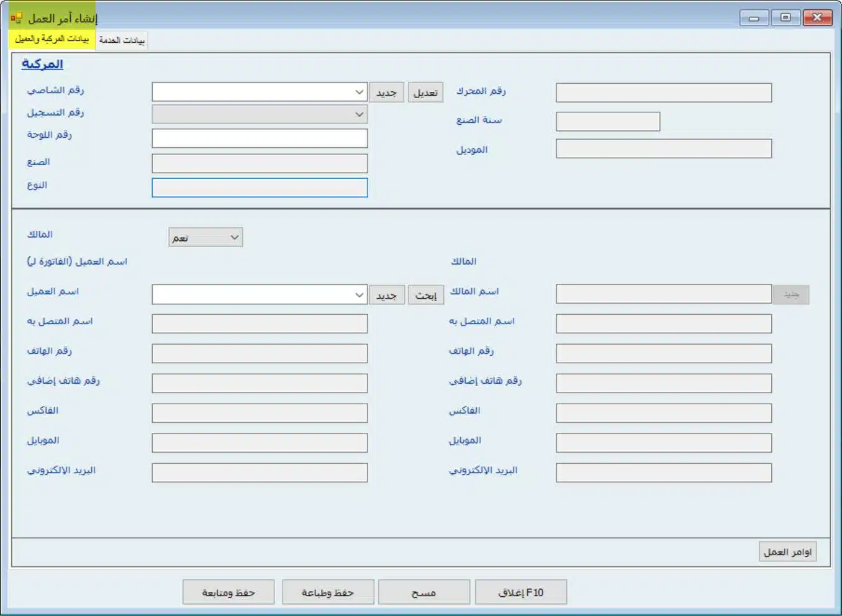This screenshot has height=616, width=842.
Task: Click الصنع input field
Action: coord(260,163)
